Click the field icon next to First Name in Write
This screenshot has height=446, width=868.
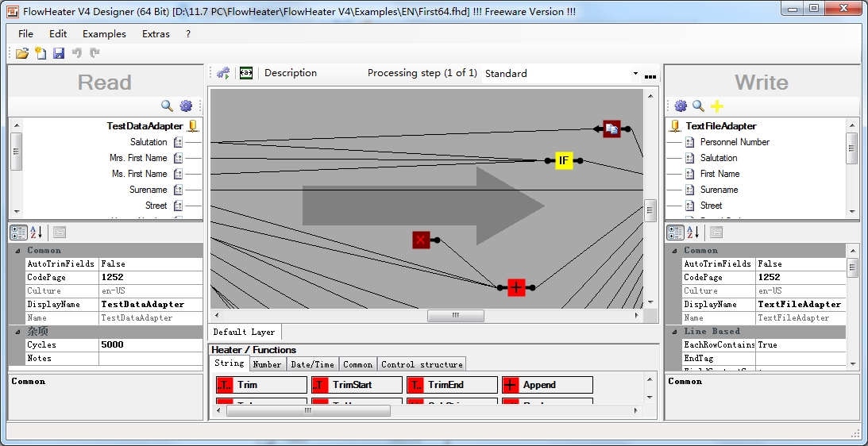(690, 174)
